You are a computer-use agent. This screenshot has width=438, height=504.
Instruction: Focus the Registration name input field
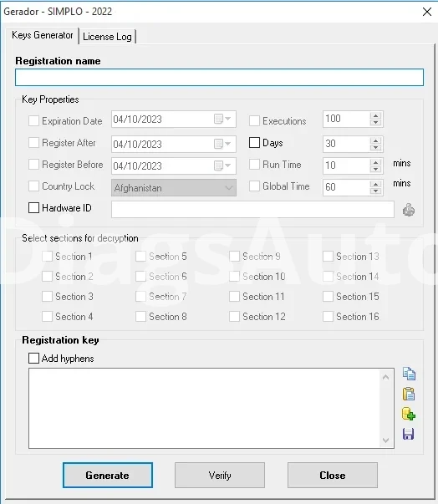pyautogui.click(x=220, y=77)
